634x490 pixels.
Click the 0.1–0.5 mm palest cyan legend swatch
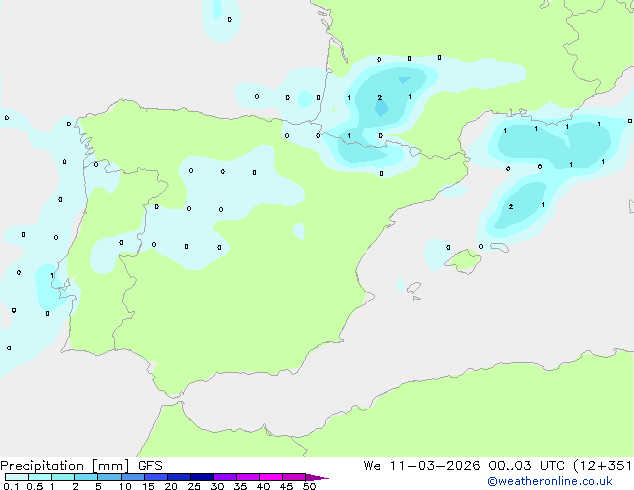(17, 477)
